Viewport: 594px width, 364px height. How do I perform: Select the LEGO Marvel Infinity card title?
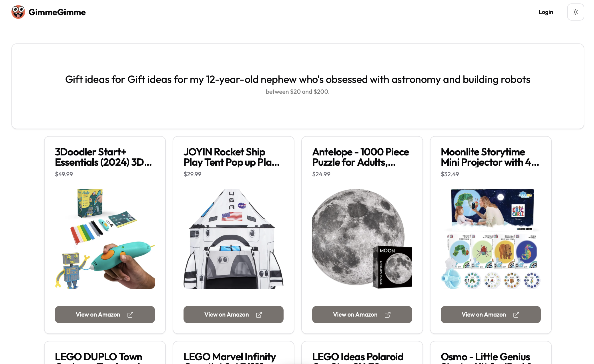coord(230,358)
